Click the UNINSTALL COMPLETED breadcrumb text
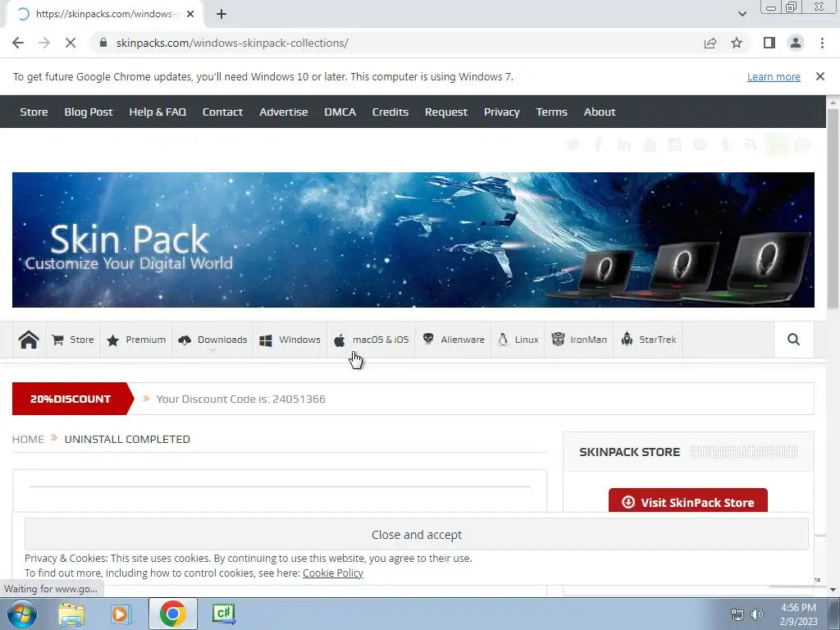The height and width of the screenshot is (630, 840). coord(127,440)
